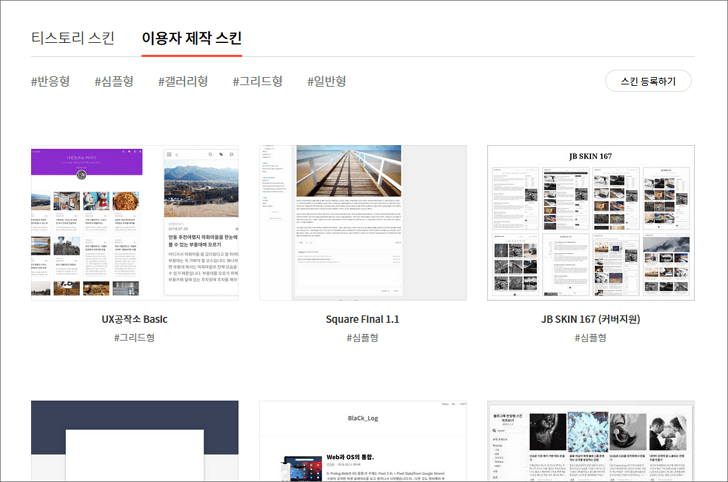Filter skins by #일반형 tag
Image resolution: width=728 pixels, height=482 pixels.
pyautogui.click(x=327, y=81)
